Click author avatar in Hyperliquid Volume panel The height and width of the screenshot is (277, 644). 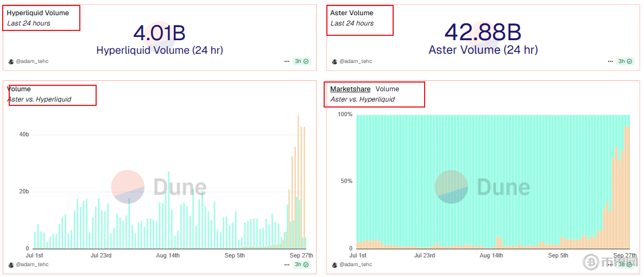(11, 61)
